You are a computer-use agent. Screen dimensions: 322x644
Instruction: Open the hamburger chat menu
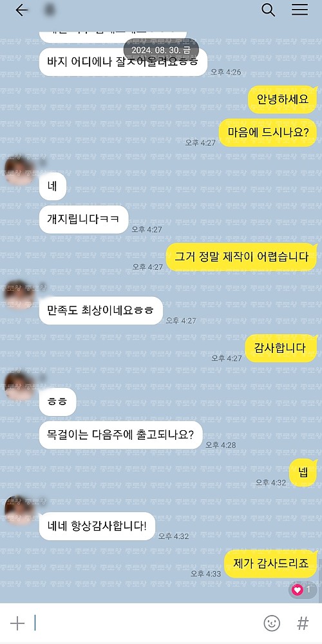(x=300, y=10)
